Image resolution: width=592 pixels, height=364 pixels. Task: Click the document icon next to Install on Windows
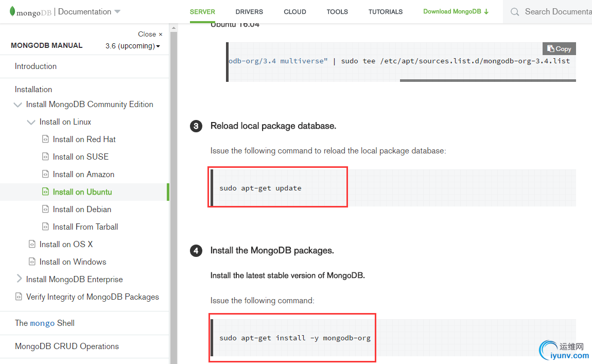pyautogui.click(x=32, y=262)
